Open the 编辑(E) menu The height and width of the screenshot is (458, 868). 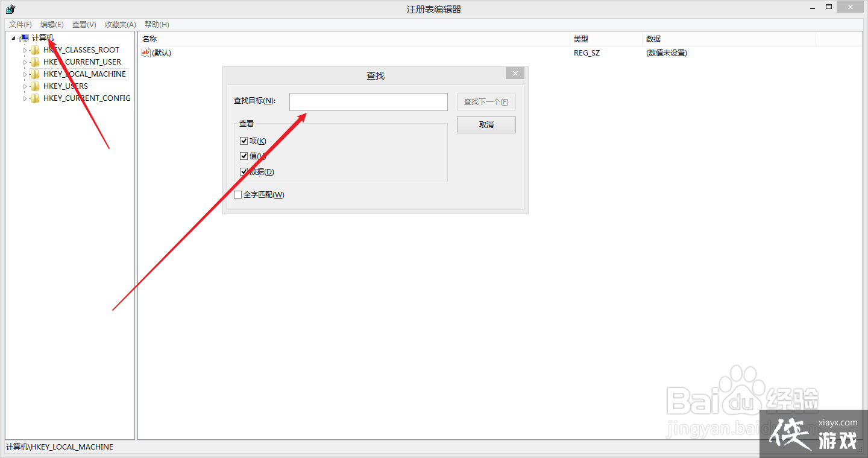(x=52, y=25)
